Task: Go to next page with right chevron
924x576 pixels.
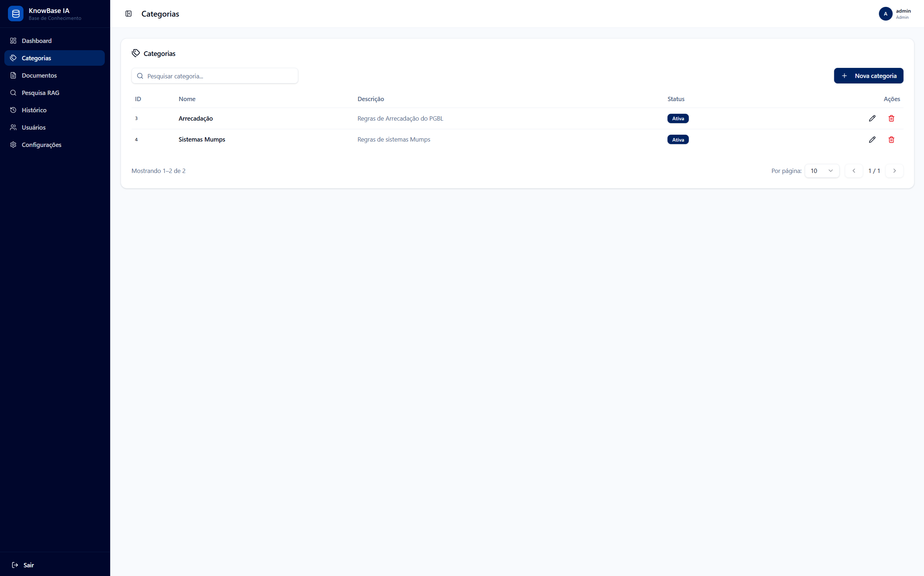Action: (894, 171)
